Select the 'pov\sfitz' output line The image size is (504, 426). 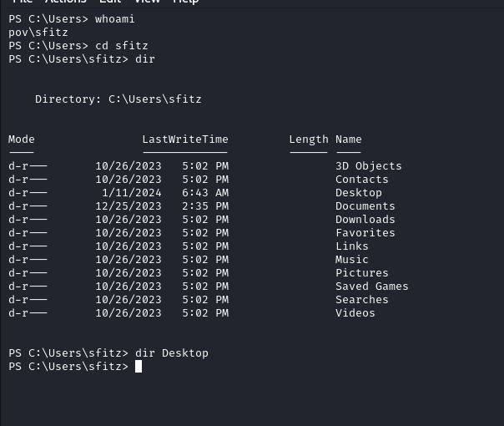point(38,33)
